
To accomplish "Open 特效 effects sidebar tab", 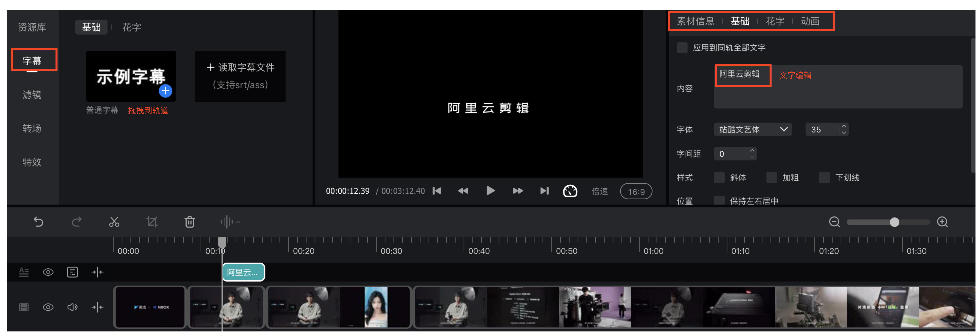I will [32, 162].
